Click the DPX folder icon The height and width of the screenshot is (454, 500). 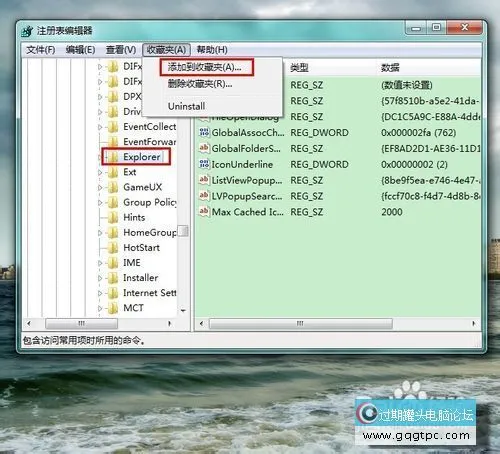click(x=113, y=97)
